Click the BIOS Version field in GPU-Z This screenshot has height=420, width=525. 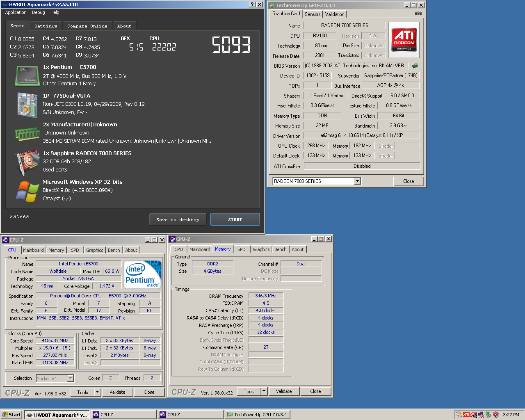(x=356, y=66)
